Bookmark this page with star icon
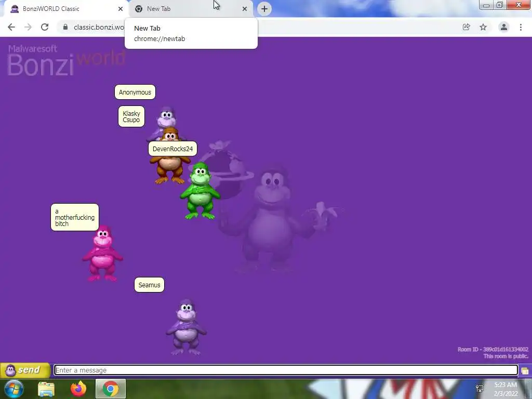Image resolution: width=532 pixels, height=399 pixels. click(x=483, y=27)
